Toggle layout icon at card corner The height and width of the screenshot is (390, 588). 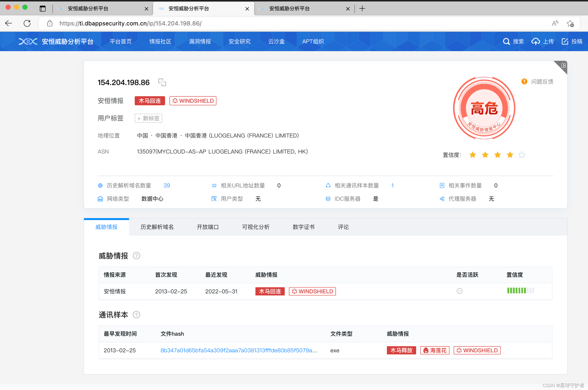[x=563, y=65]
